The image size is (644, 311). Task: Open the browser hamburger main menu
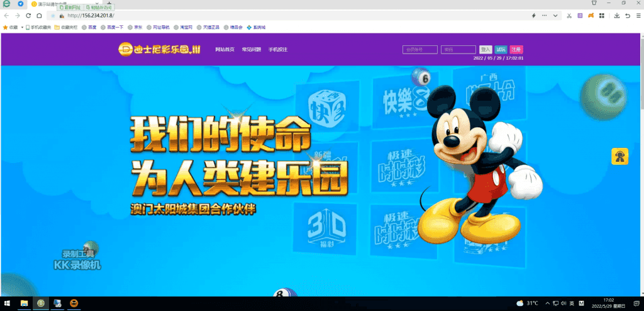[x=638, y=16]
